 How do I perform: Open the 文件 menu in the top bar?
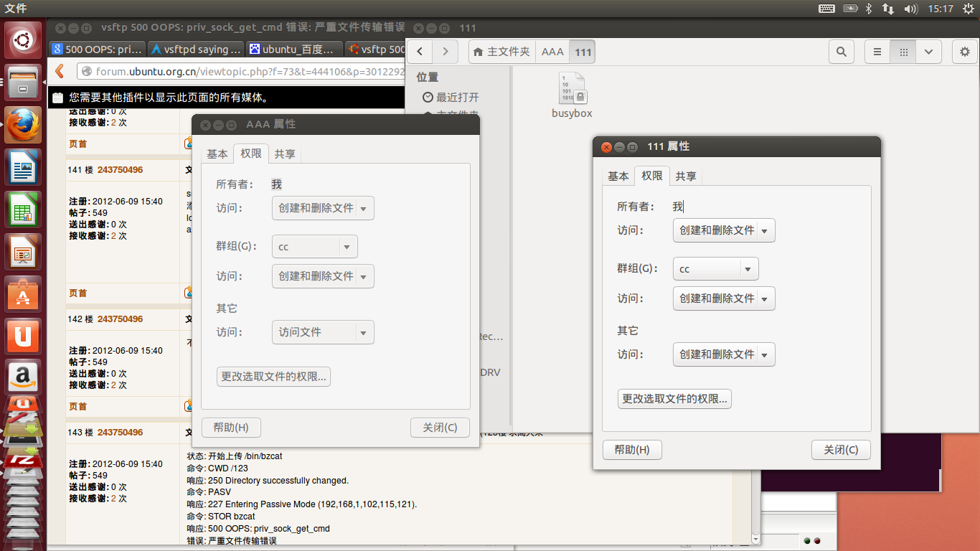(16, 9)
